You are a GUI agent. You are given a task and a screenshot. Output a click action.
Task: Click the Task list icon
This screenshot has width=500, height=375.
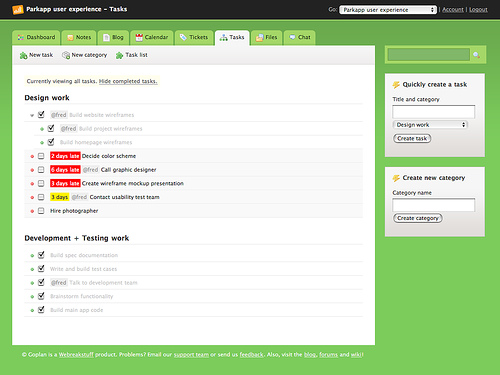point(119,55)
